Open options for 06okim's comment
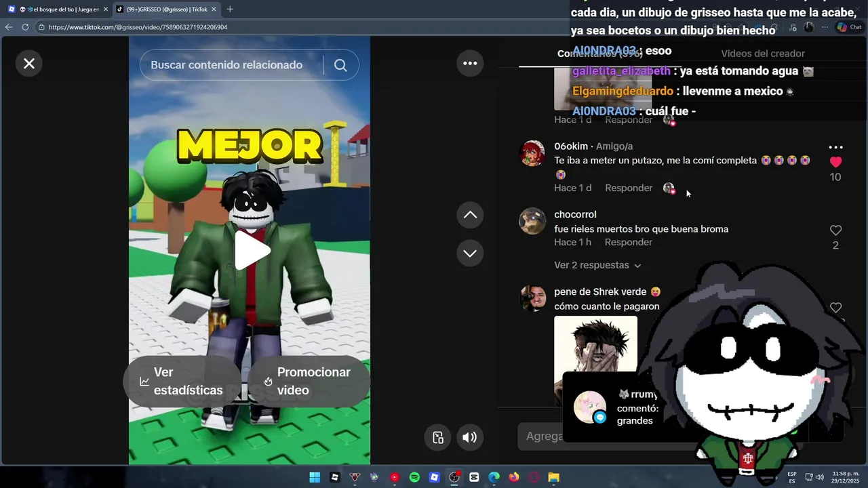Screen dimensions: 868x488 (835, 147)
